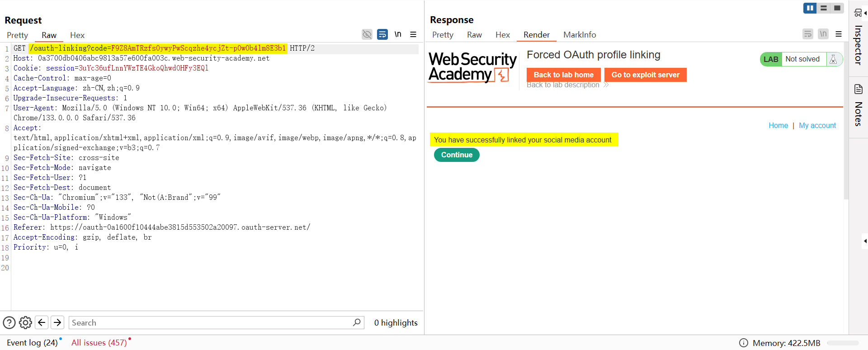The width and height of the screenshot is (868, 350).
Task: Open the Notes panel icon
Action: [858, 89]
